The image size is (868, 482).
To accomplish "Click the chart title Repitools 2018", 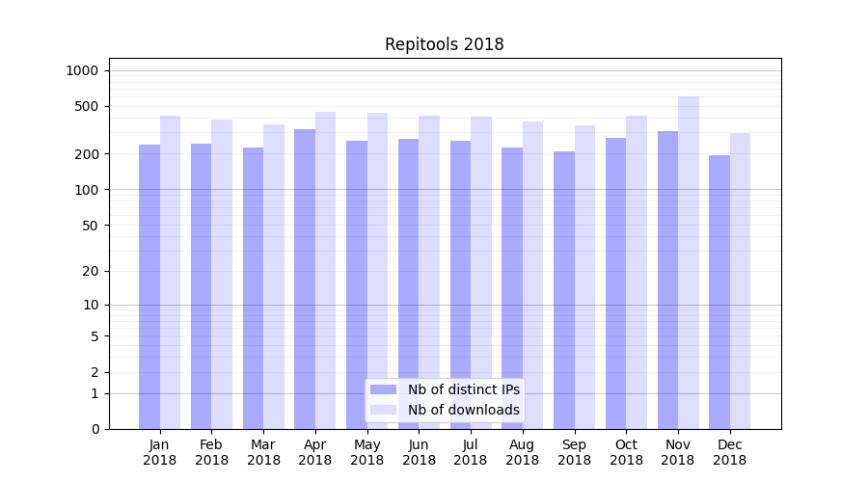I will click(444, 44).
